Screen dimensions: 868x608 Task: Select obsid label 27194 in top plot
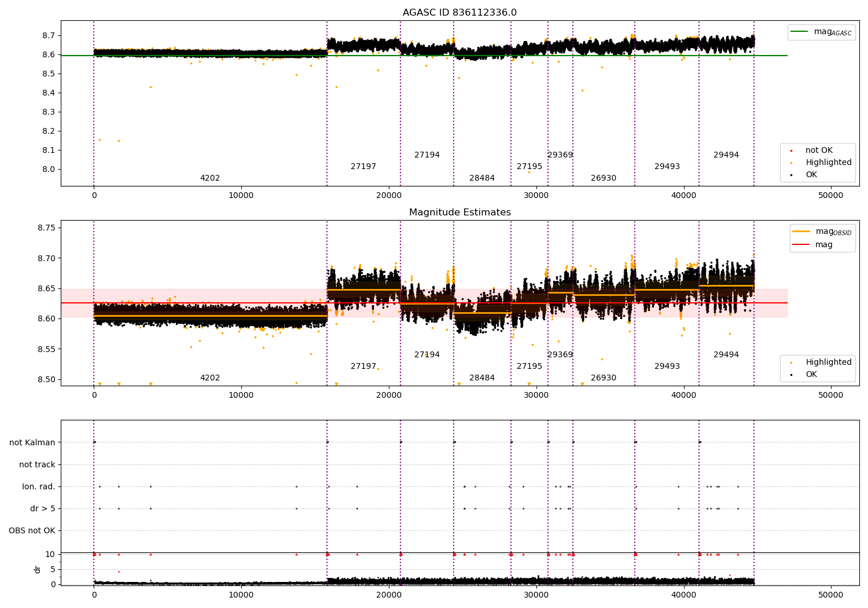pos(427,155)
